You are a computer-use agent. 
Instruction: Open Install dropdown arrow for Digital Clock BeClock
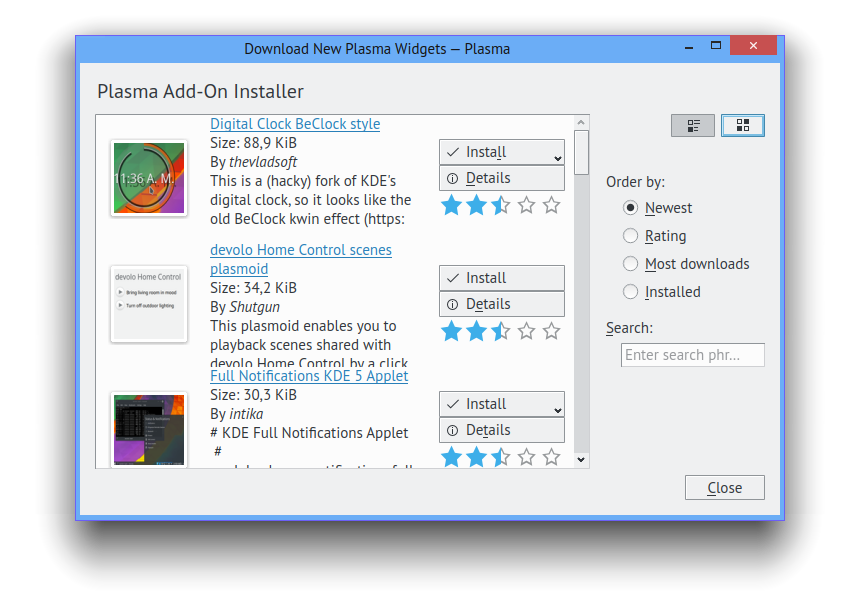pos(558,158)
